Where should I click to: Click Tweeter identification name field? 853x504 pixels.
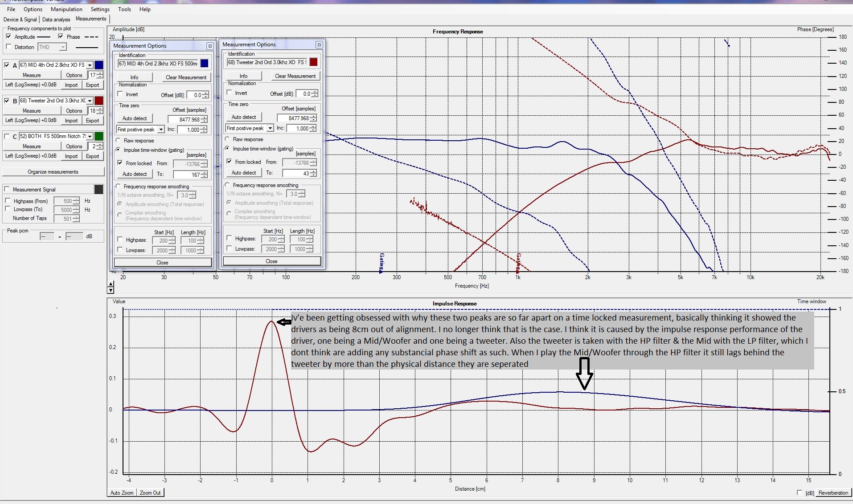(x=267, y=62)
